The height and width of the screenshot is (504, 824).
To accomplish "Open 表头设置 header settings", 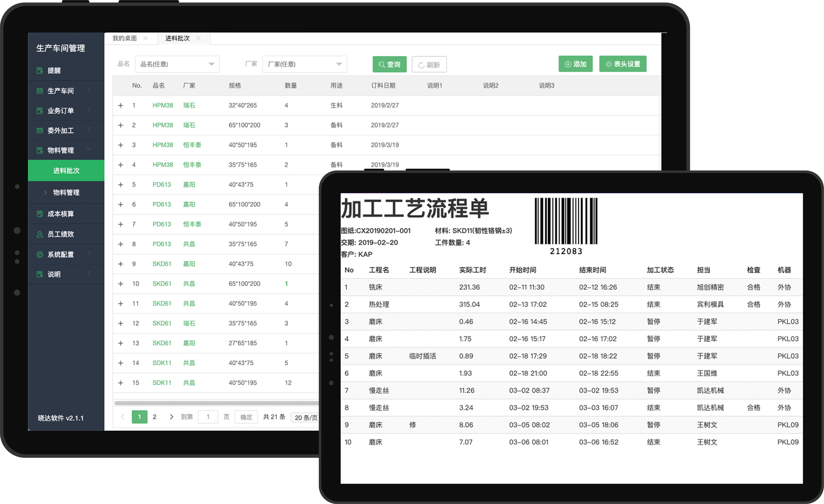I will pos(623,64).
